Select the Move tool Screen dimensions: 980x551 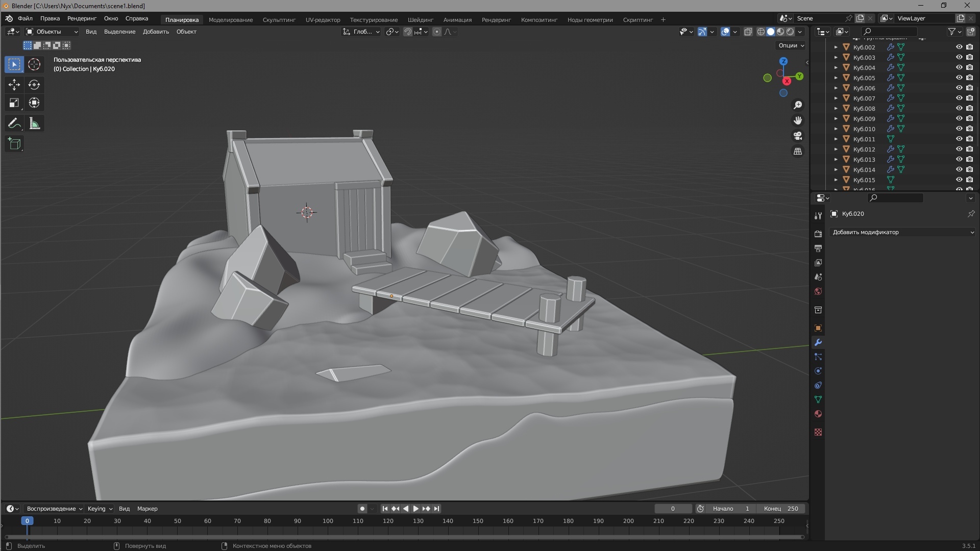click(14, 85)
